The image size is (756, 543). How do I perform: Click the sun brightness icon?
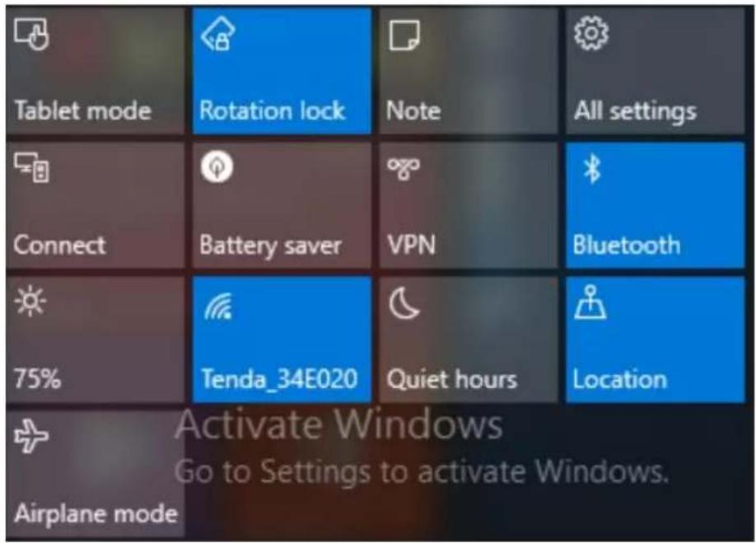point(30,302)
